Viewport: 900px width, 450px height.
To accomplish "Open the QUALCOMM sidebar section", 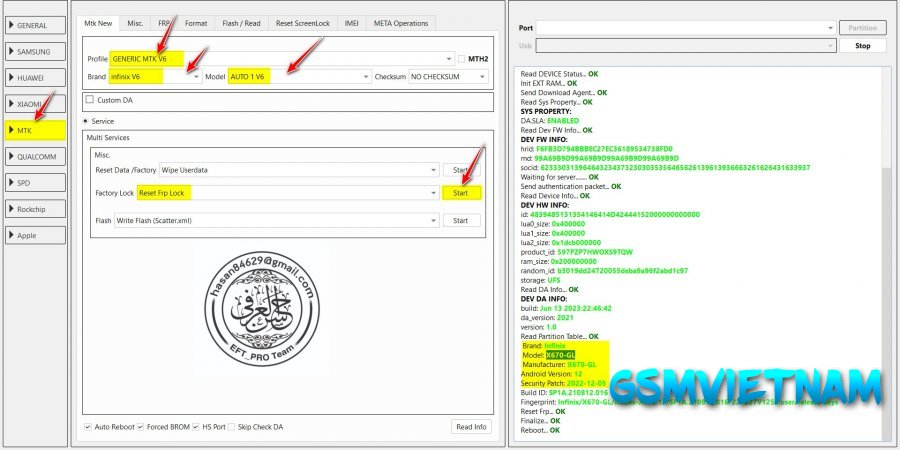I will [x=35, y=157].
